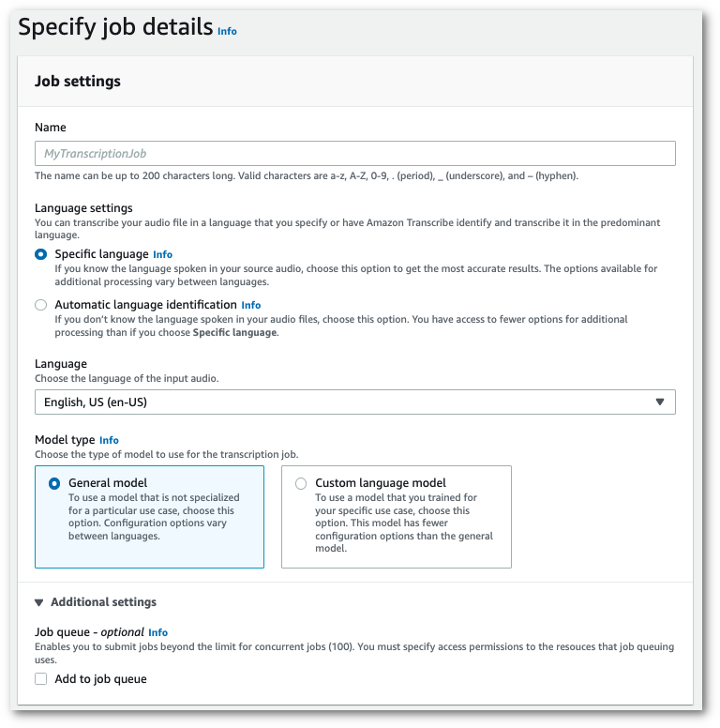Click Info link beside Job queue
The width and height of the screenshot is (720, 728).
158,632
